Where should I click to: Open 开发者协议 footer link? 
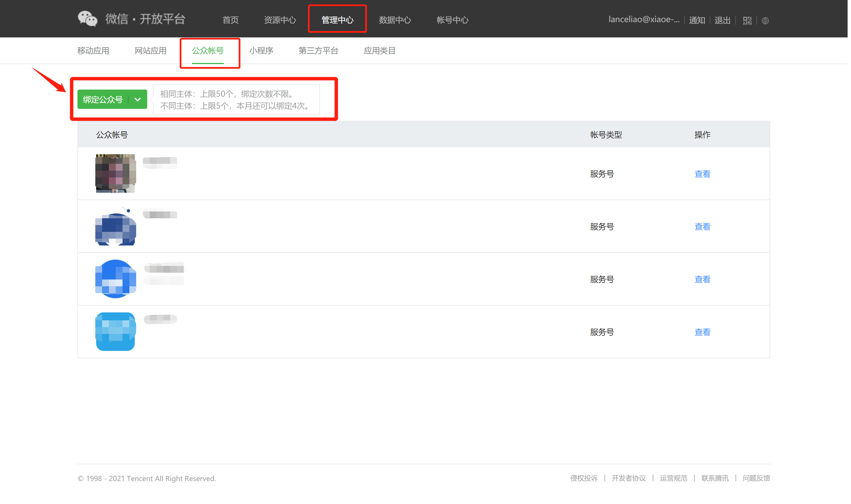pyautogui.click(x=631, y=480)
